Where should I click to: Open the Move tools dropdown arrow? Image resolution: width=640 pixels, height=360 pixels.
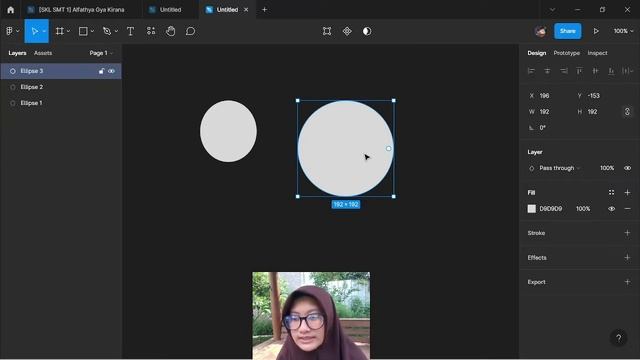[x=44, y=31]
